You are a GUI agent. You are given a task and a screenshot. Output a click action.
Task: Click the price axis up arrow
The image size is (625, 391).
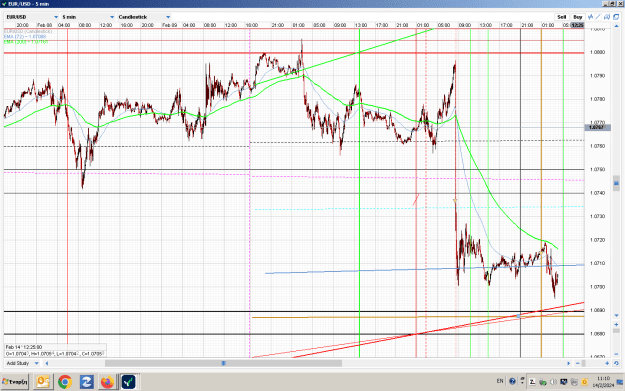click(616, 26)
